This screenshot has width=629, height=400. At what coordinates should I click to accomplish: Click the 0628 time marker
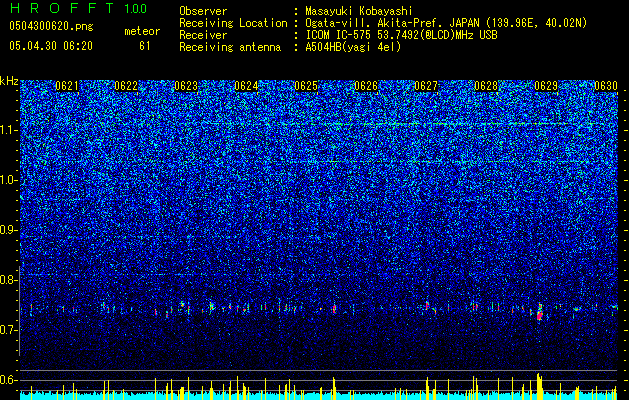486,86
